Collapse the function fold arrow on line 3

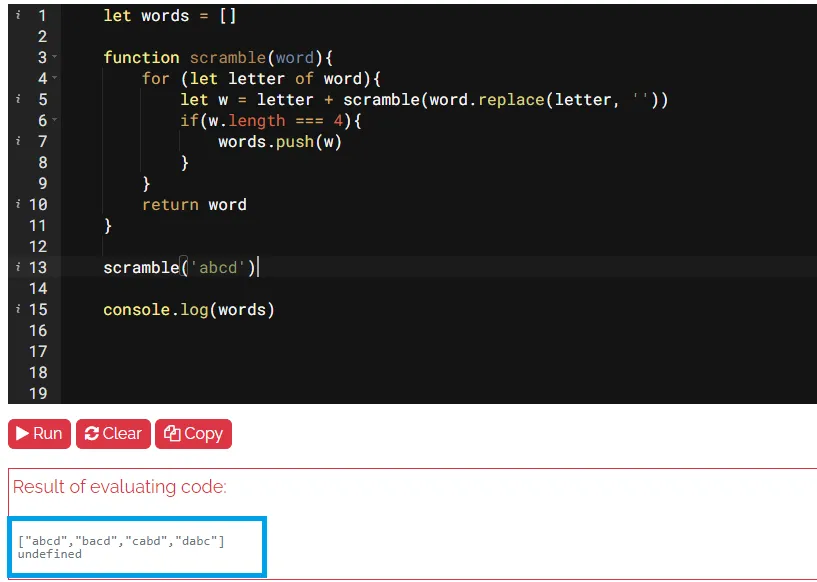pyautogui.click(x=55, y=57)
